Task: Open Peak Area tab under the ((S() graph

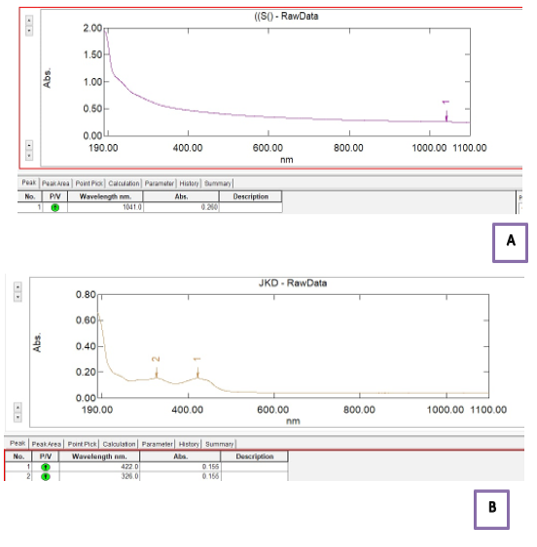Action: tap(55, 183)
